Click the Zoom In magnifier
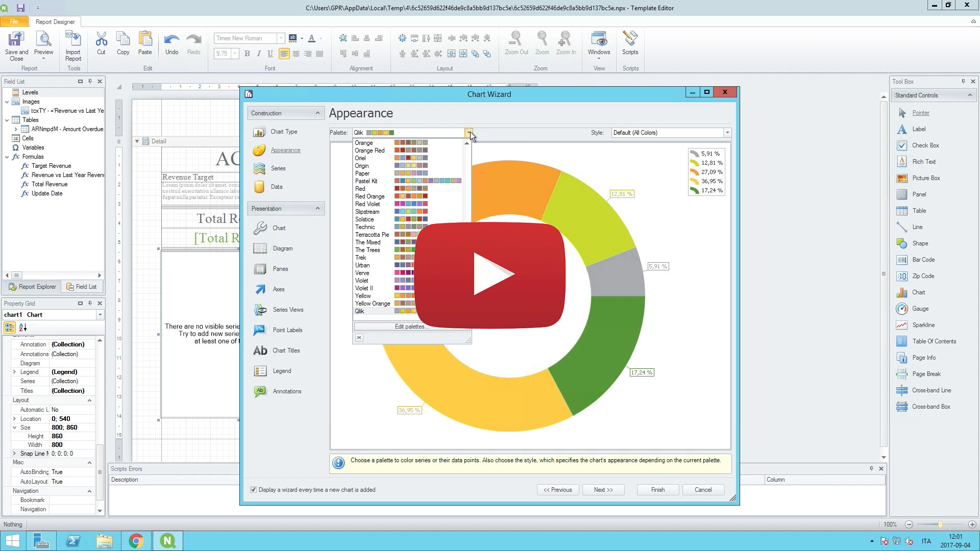 point(566,39)
